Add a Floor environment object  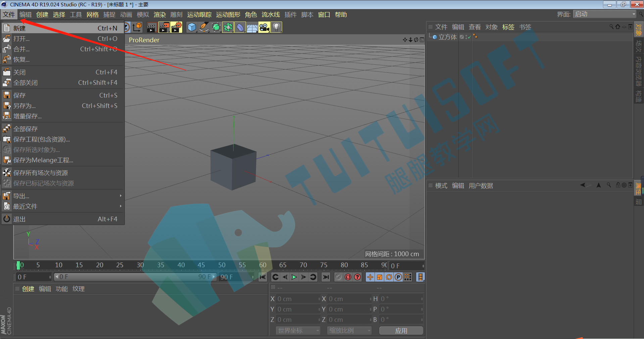coord(252,27)
